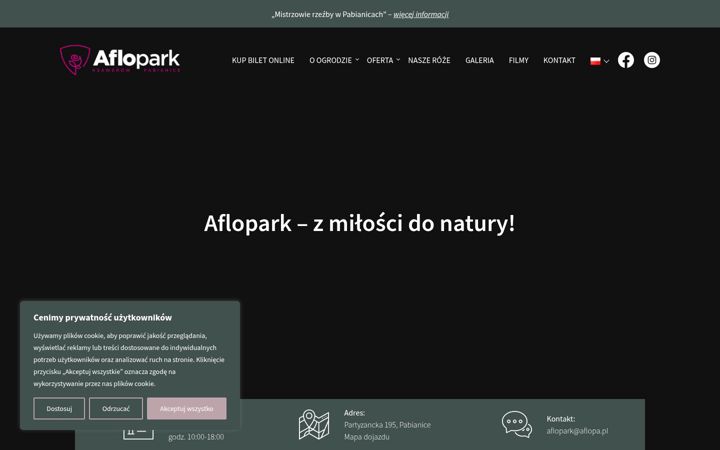Click the 'Adres:' label
The width and height of the screenshot is (720, 450).
pyautogui.click(x=354, y=413)
